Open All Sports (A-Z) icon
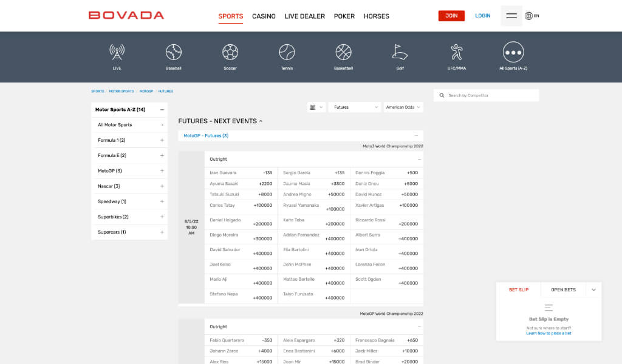 [x=513, y=52]
